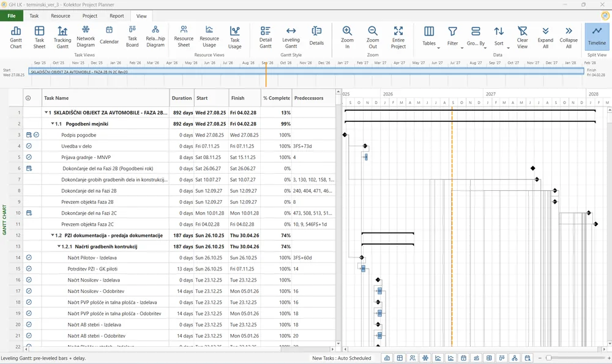Select the Detail Gantt style

(x=266, y=37)
